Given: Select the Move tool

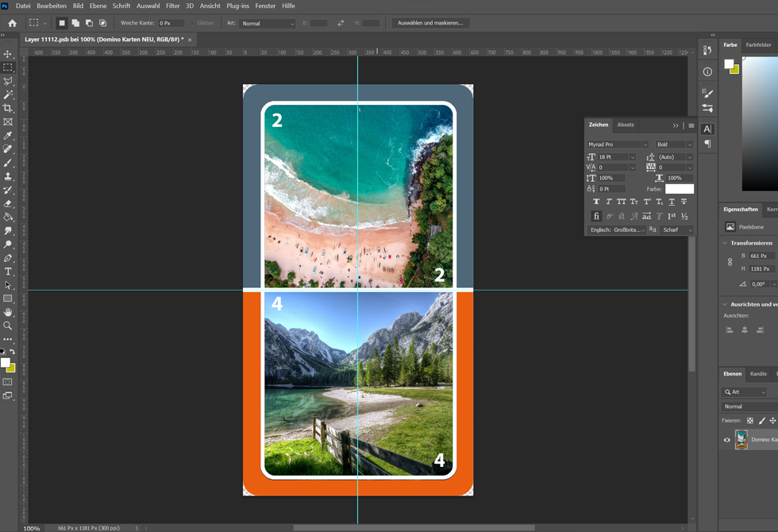Looking at the screenshot, I should (8, 54).
